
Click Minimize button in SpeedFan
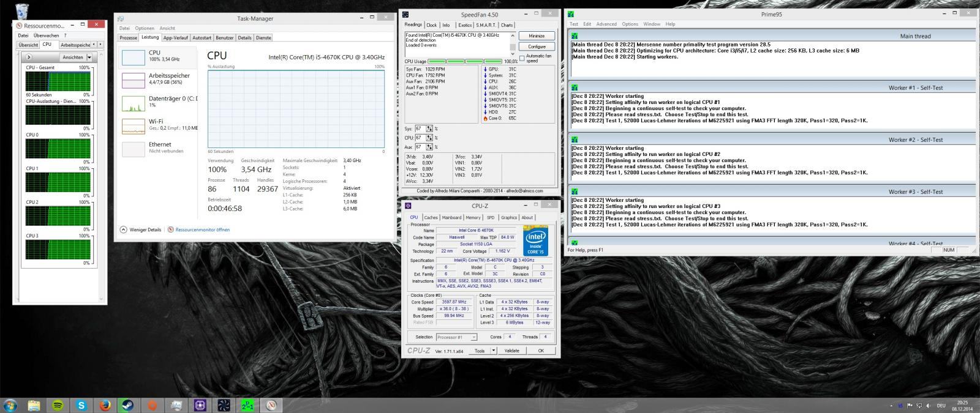tap(537, 36)
